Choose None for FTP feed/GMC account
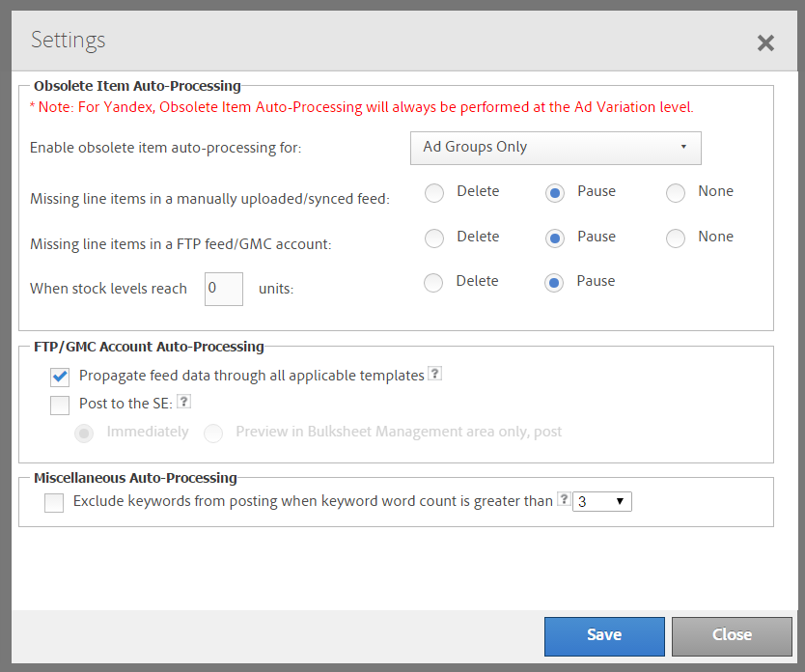The width and height of the screenshot is (805, 672). point(676,238)
